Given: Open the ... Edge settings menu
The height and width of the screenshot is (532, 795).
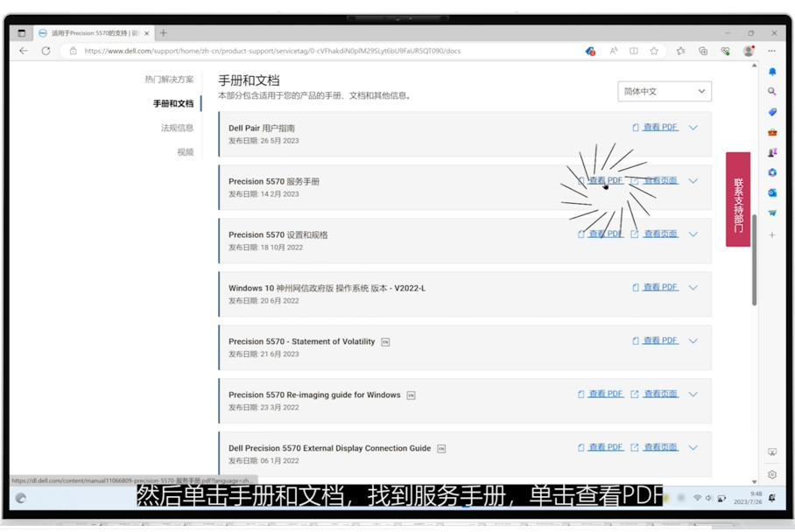Looking at the screenshot, I should 772,49.
